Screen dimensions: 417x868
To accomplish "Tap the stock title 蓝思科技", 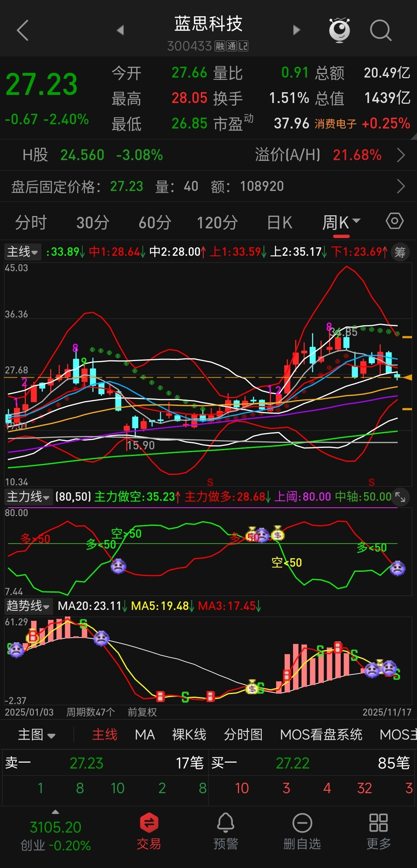I will tap(208, 24).
